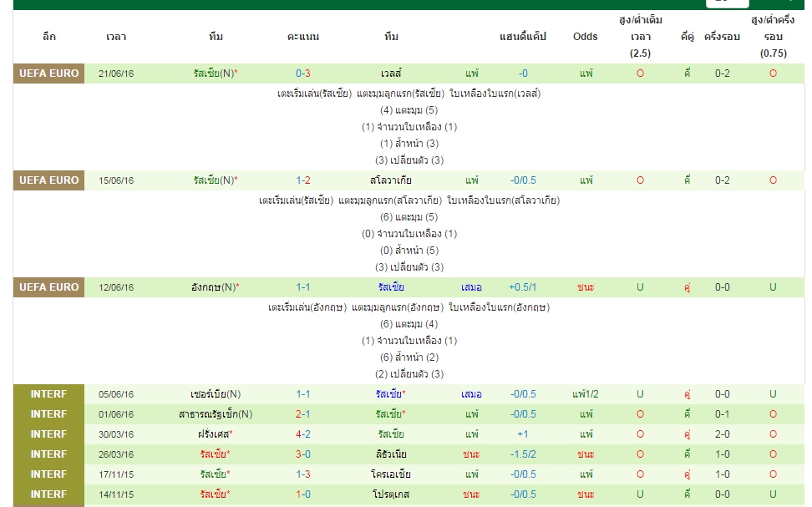Open the partially visible dropdown in green header
This screenshot has height=507, width=812.
point(727,3)
